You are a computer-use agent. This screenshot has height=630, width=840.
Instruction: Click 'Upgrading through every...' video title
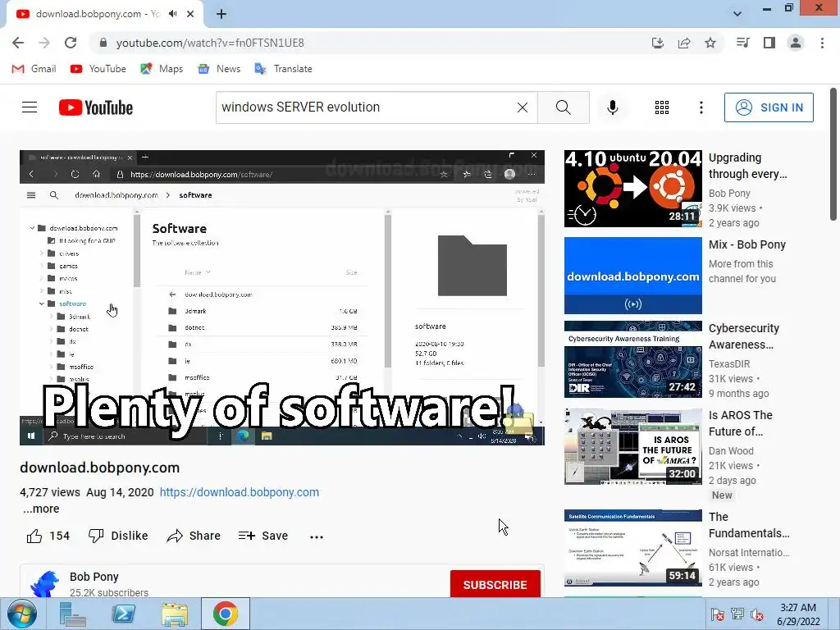coord(748,166)
